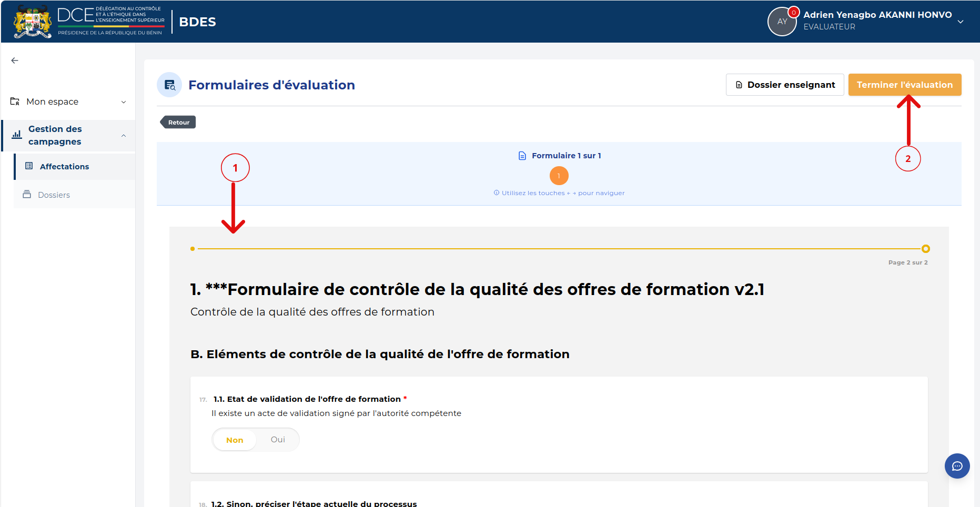Screen dimensions: 980x507
Task: Click question 1.2 Sinon, préciser l'étape heading
Action: coord(314,503)
